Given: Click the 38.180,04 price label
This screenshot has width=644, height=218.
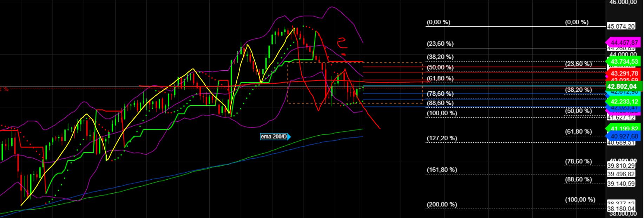Looking at the screenshot, I should pyautogui.click(x=621, y=209).
